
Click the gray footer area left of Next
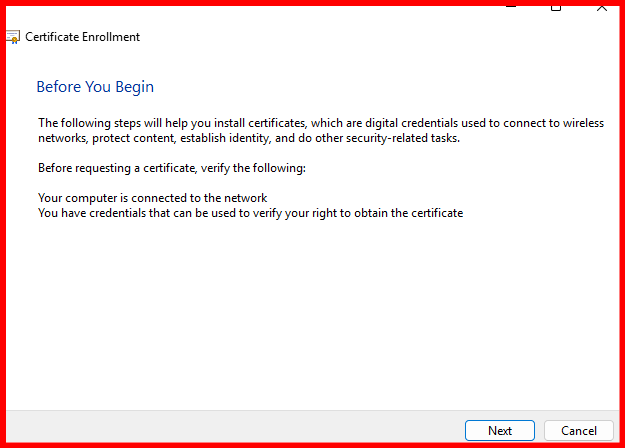tap(230, 430)
